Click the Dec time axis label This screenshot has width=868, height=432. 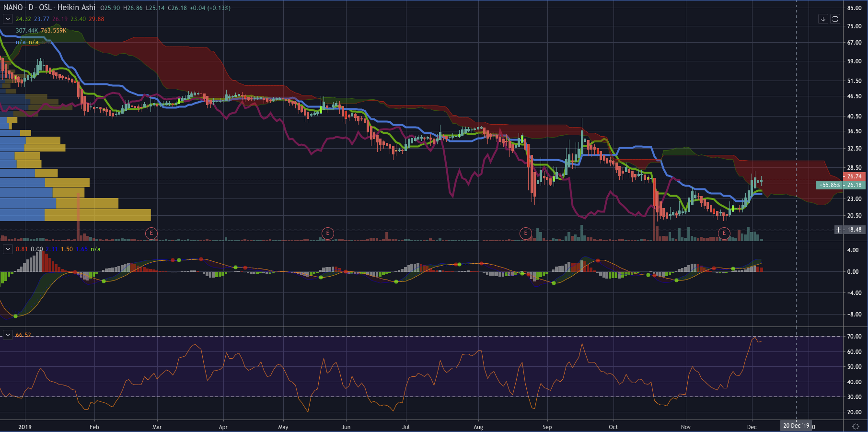tap(752, 427)
